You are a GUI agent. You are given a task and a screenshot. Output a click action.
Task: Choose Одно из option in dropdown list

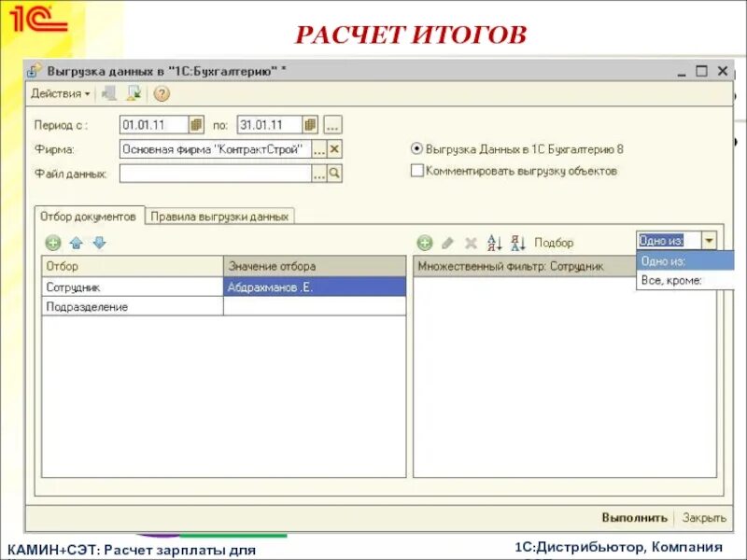point(685,261)
